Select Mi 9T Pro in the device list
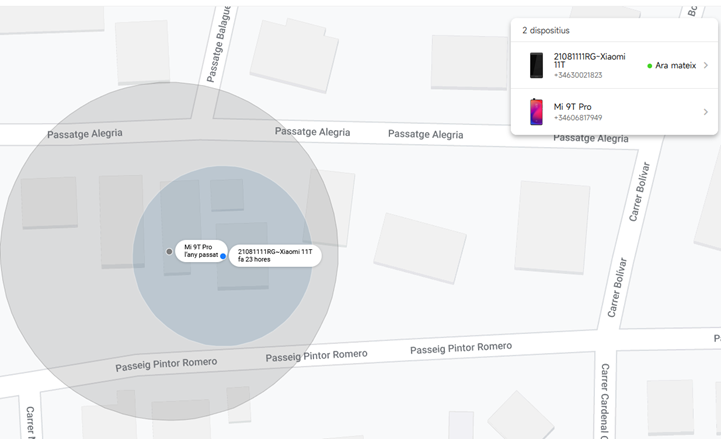 click(x=573, y=106)
